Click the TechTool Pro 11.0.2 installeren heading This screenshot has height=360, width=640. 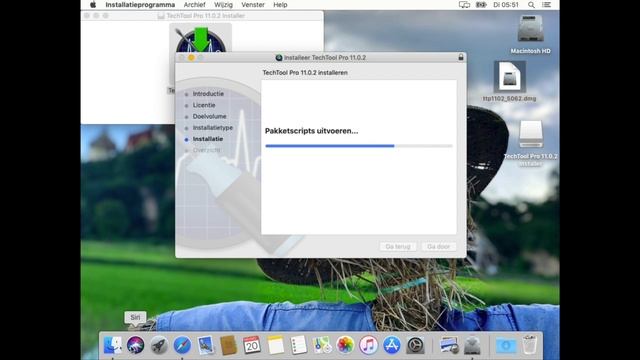305,73
